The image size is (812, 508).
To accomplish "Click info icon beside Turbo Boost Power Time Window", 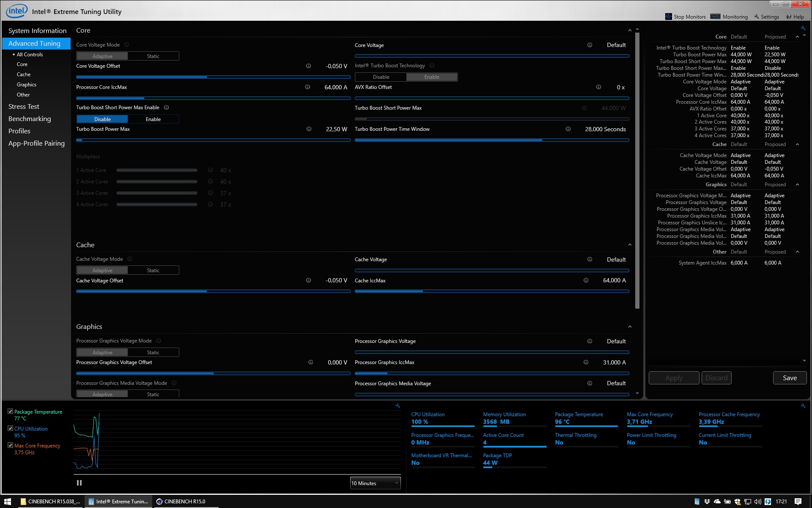I will click(568, 129).
